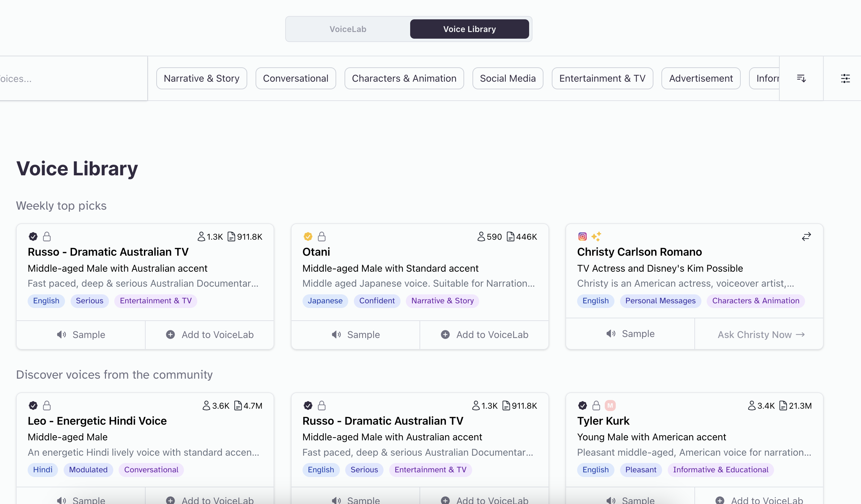Click the swap arrows icon on Christy card
Viewport: 861px width, 504px height.
806,236
